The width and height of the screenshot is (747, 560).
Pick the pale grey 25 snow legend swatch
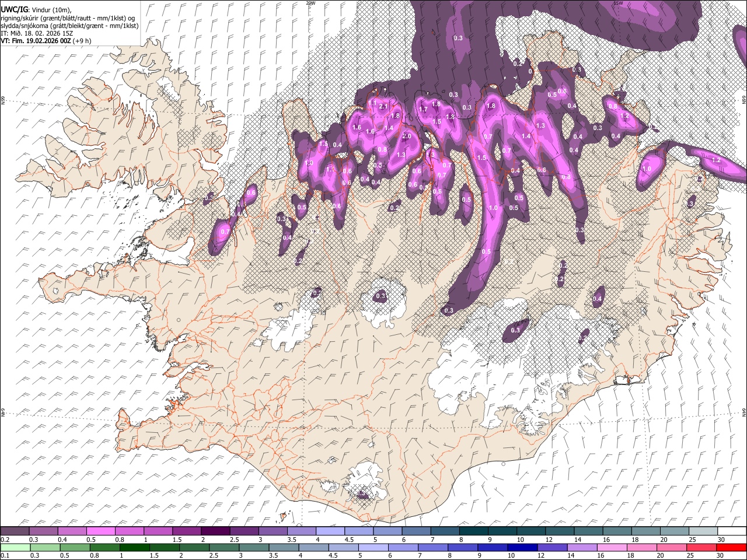point(703,531)
